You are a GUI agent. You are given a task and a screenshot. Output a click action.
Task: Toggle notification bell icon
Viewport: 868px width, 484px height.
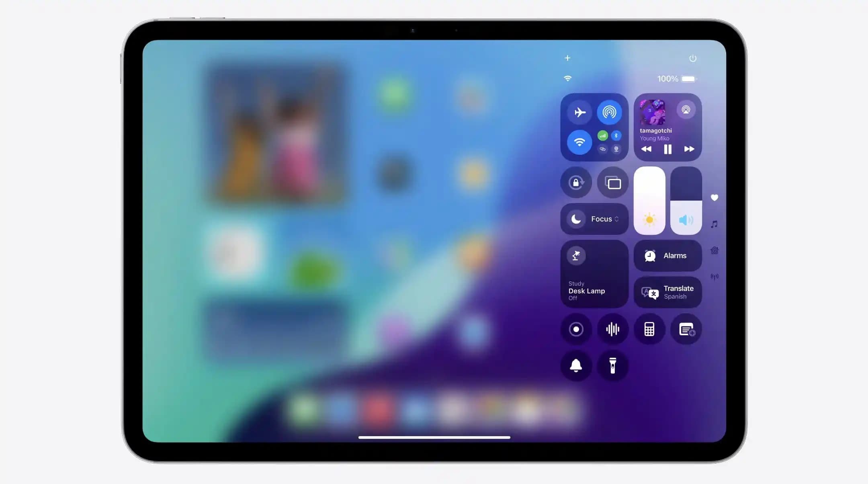pyautogui.click(x=575, y=365)
